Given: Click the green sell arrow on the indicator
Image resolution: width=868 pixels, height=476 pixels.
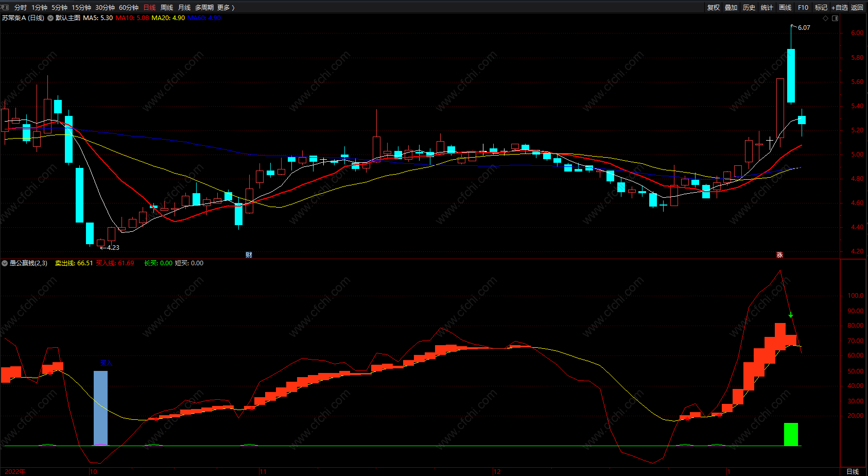Looking at the screenshot, I should (x=791, y=315).
